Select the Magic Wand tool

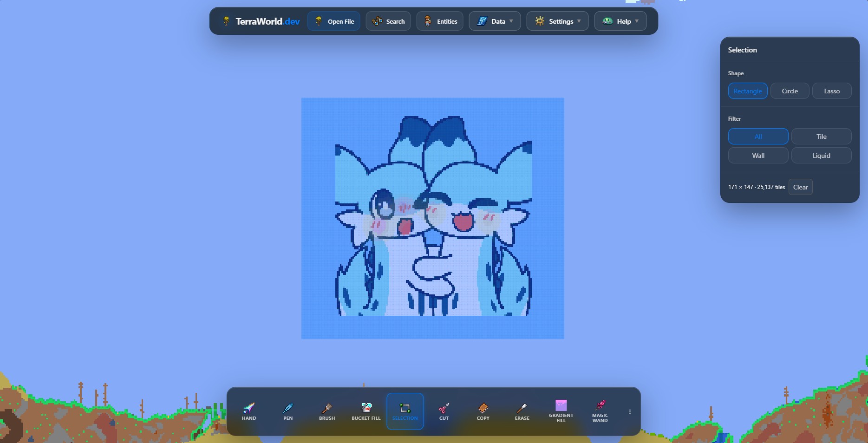coord(600,411)
